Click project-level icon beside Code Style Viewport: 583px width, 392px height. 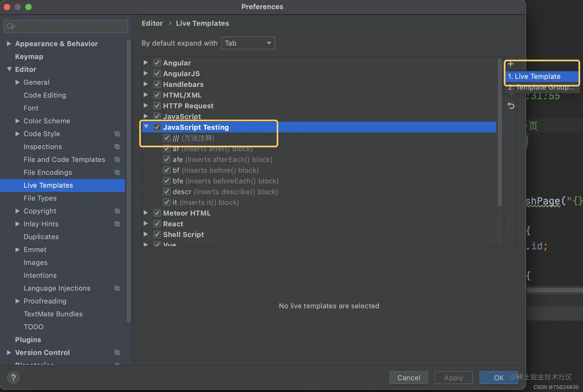tap(117, 134)
